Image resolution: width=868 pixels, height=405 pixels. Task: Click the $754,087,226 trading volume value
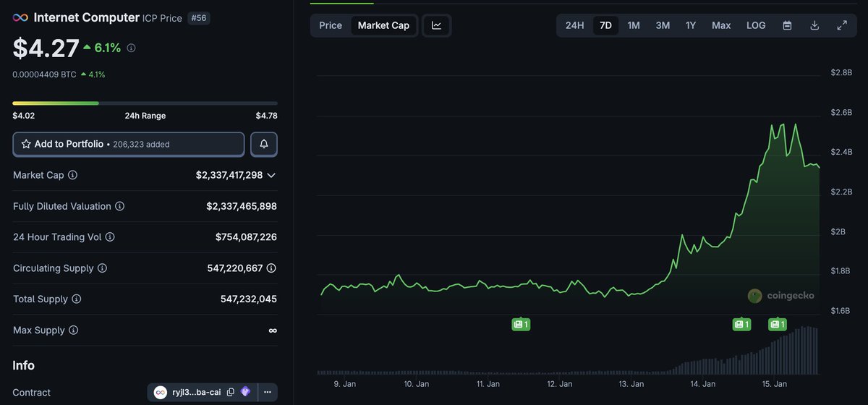tap(246, 237)
